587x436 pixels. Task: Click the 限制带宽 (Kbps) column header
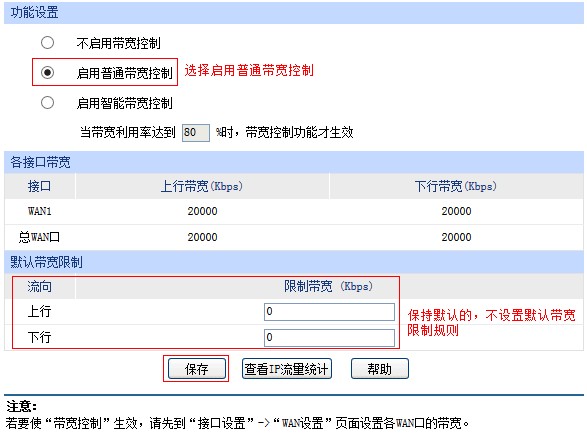point(328,287)
